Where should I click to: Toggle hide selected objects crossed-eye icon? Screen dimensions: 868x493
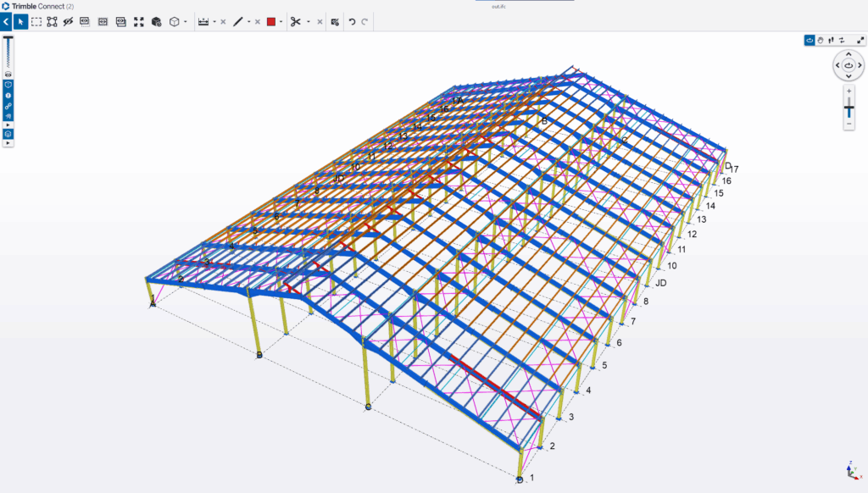(x=69, y=22)
